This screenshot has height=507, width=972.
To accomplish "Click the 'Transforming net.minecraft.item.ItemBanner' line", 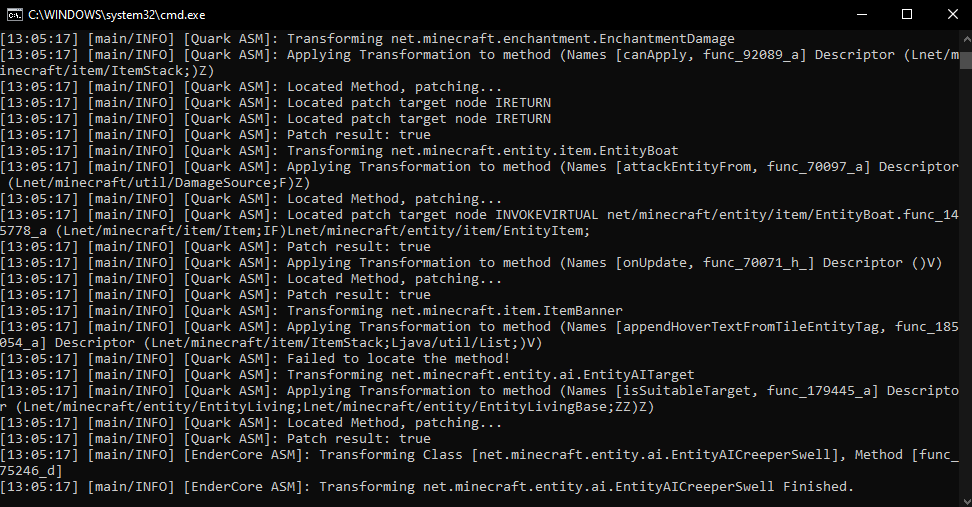I will (x=311, y=311).
